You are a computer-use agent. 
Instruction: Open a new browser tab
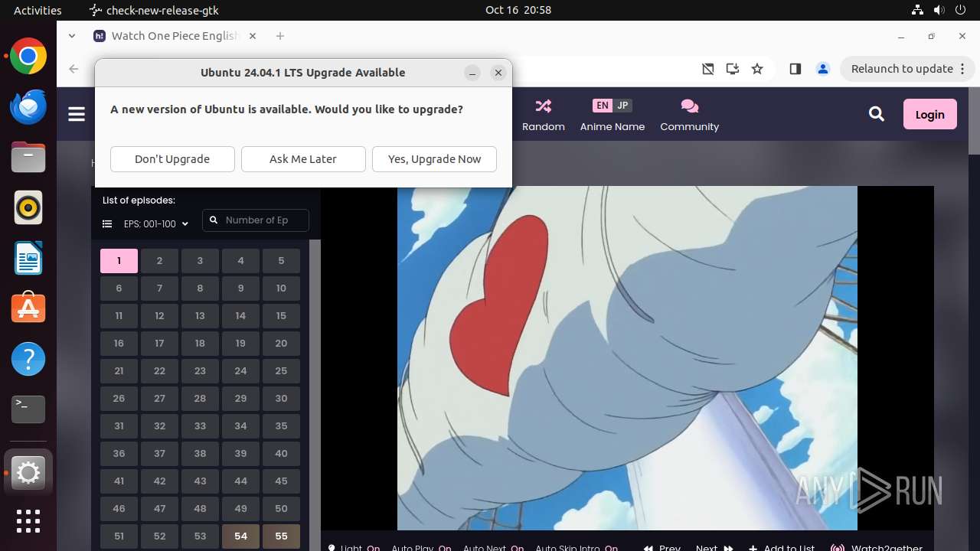point(280,36)
